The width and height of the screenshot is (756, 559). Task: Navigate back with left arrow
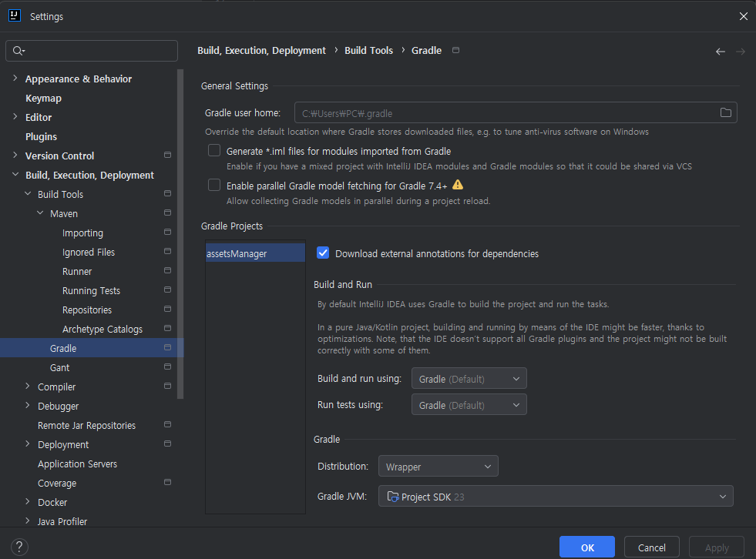tap(721, 51)
